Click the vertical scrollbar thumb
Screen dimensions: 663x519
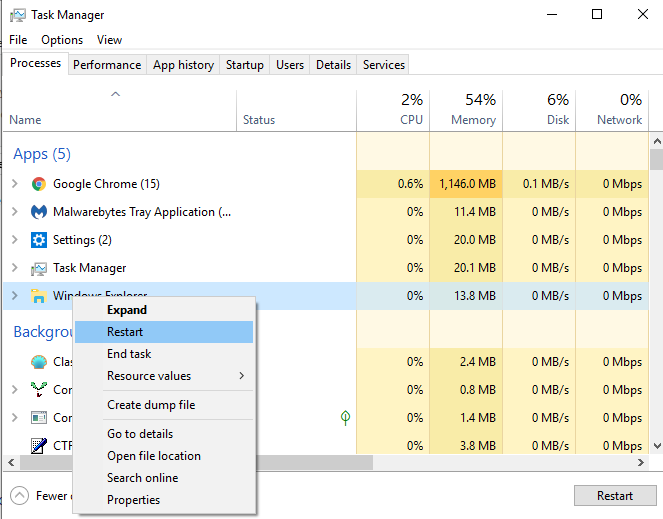tap(657, 159)
